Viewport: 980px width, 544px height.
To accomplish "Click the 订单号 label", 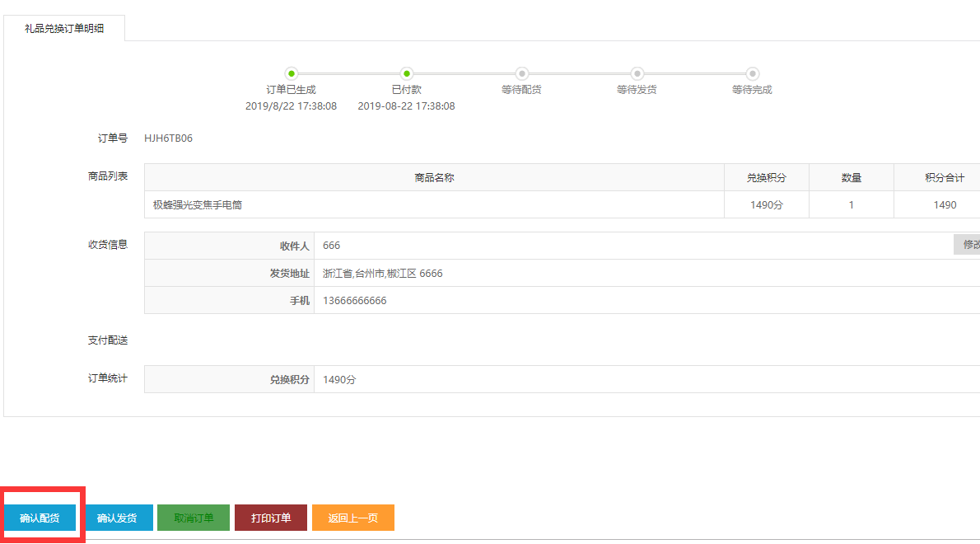I will pyautogui.click(x=113, y=138).
